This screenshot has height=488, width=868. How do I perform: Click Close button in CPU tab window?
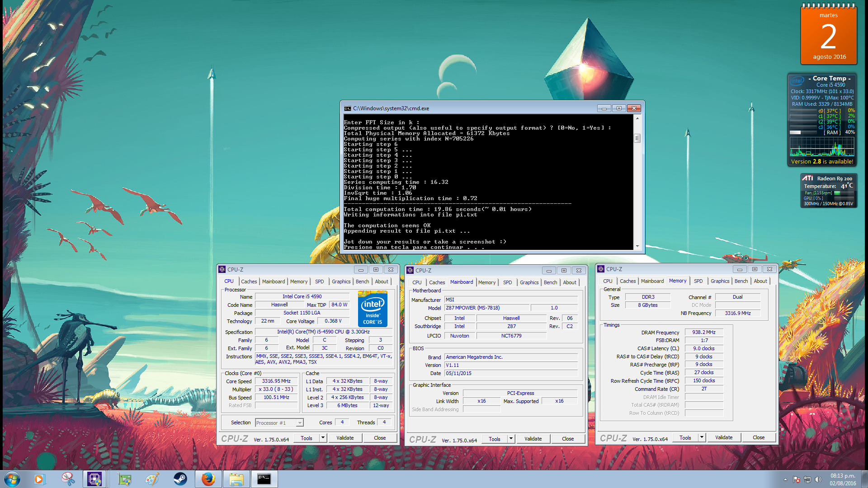click(x=380, y=438)
